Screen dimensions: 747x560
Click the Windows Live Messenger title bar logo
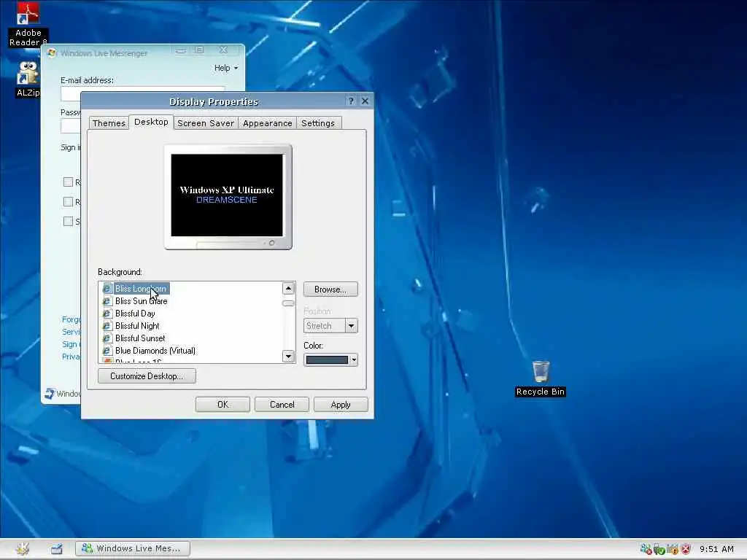click(52, 52)
